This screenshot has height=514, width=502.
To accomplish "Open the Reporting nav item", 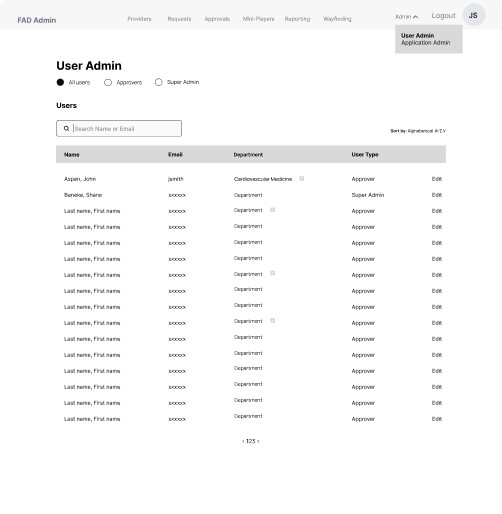I will coord(297,19).
